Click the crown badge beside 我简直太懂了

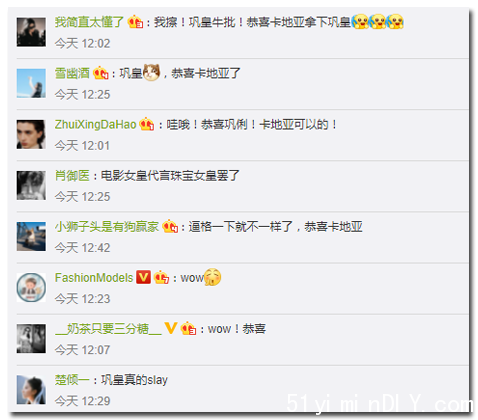[135, 22]
